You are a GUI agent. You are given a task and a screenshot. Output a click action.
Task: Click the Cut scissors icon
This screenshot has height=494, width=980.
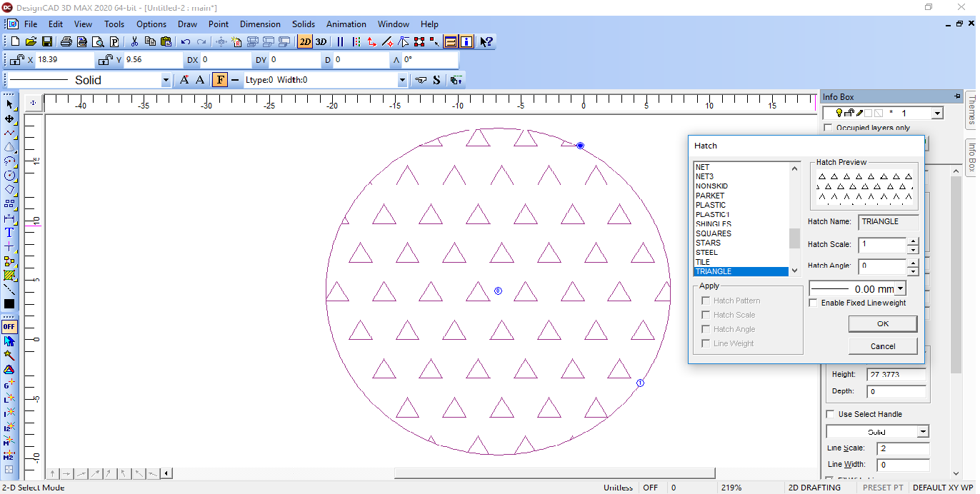134,42
